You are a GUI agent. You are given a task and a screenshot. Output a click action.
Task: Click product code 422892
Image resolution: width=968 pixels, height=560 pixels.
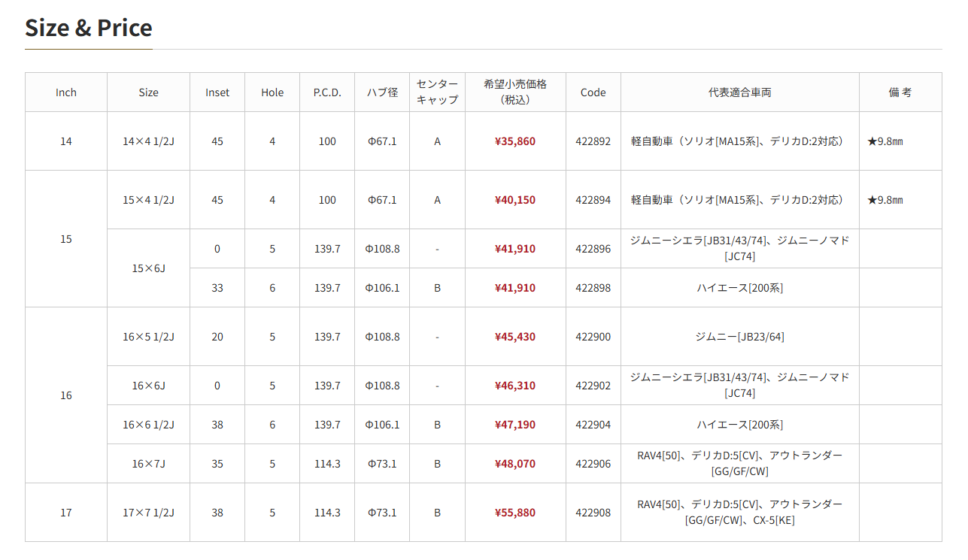click(593, 141)
